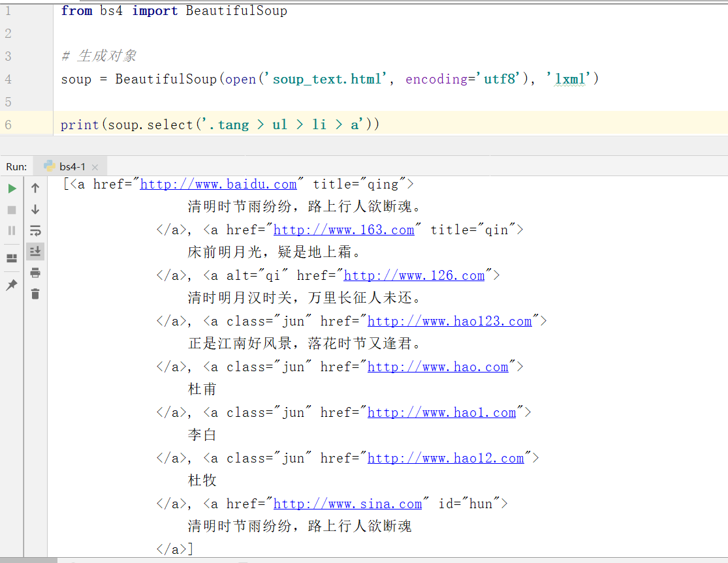Click output text '杜牧'

pyautogui.click(x=202, y=480)
